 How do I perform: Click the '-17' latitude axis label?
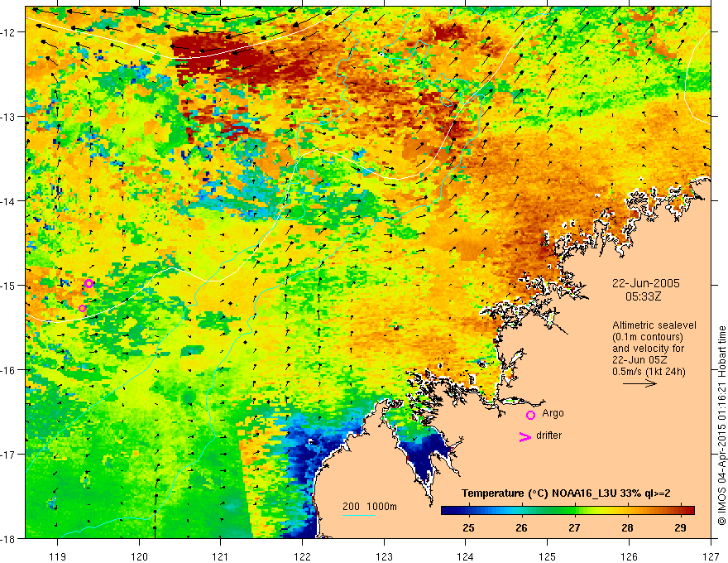9,454
